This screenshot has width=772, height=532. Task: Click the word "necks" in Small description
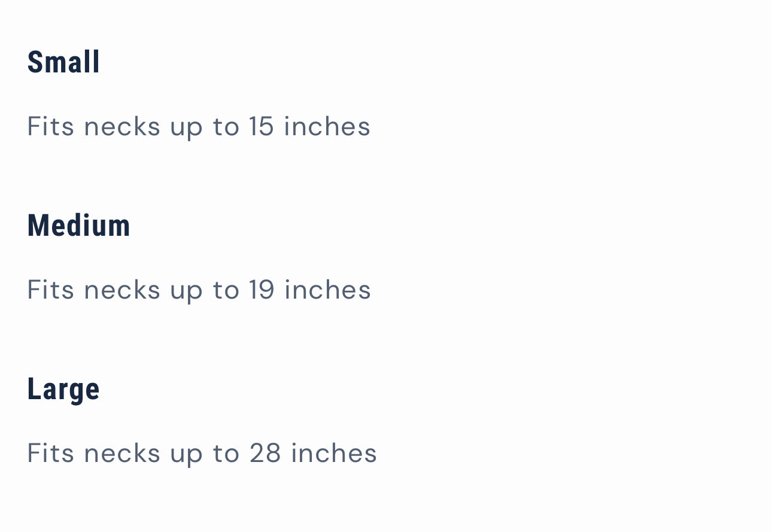pos(122,127)
